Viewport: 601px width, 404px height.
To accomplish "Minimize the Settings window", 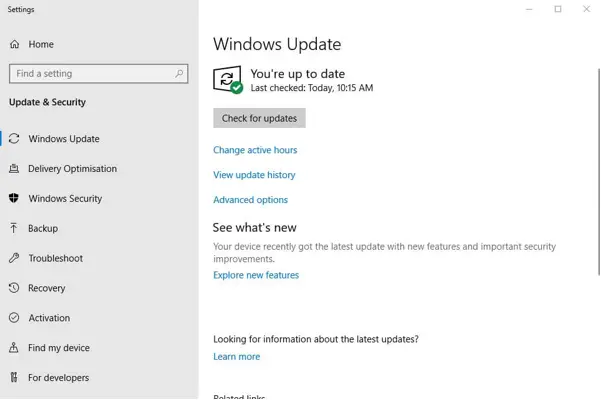I will pyautogui.click(x=529, y=9).
